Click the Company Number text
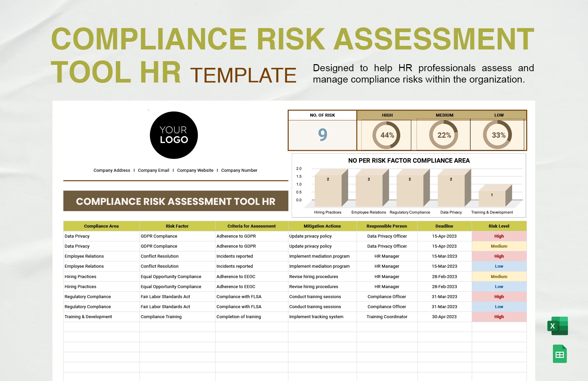The height and width of the screenshot is (381, 588). coord(239,170)
